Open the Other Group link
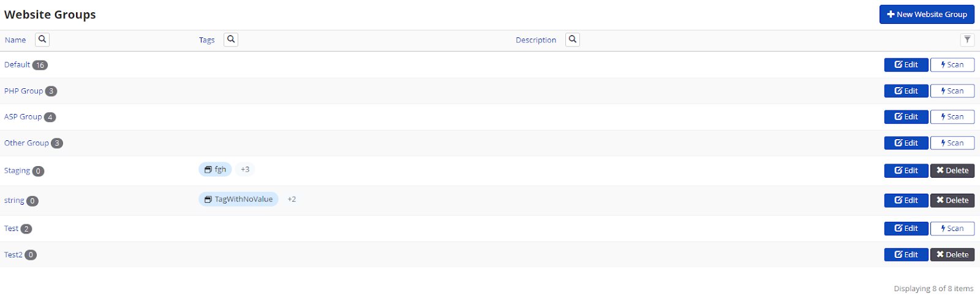 pyautogui.click(x=26, y=143)
